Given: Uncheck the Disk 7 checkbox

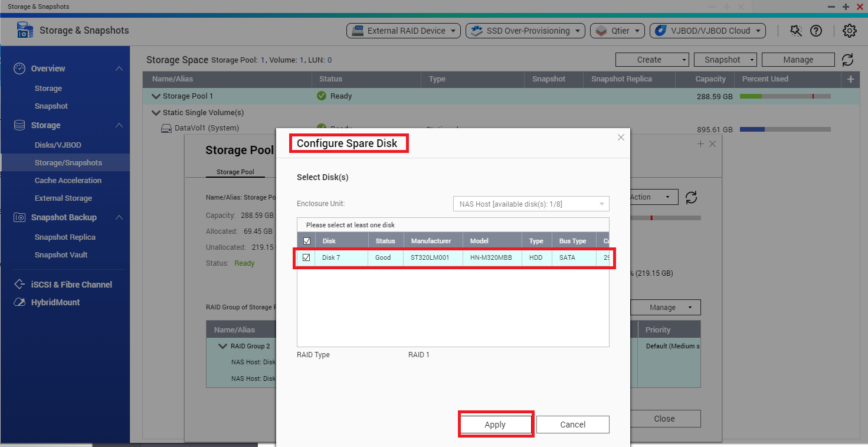Looking at the screenshot, I should pyautogui.click(x=306, y=257).
